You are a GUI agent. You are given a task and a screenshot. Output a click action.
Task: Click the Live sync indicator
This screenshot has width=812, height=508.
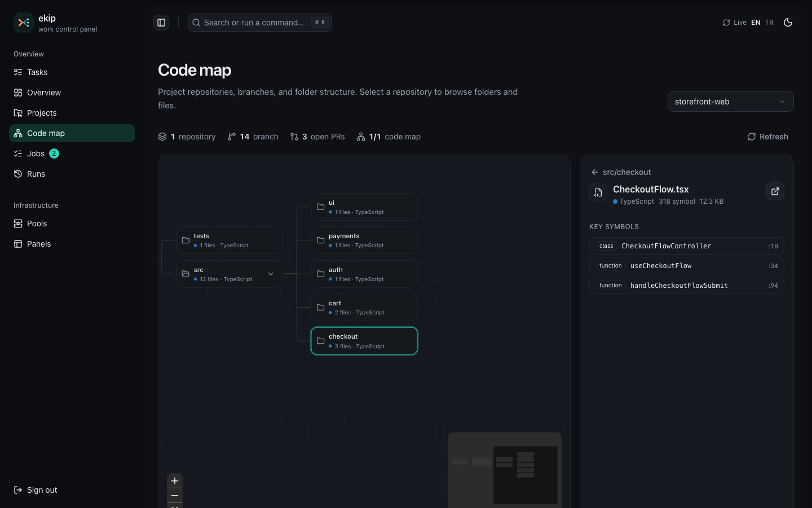point(734,23)
